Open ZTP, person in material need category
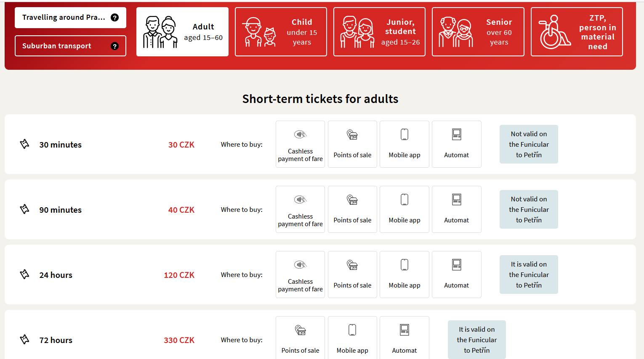This screenshot has height=359, width=644. pyautogui.click(x=577, y=32)
